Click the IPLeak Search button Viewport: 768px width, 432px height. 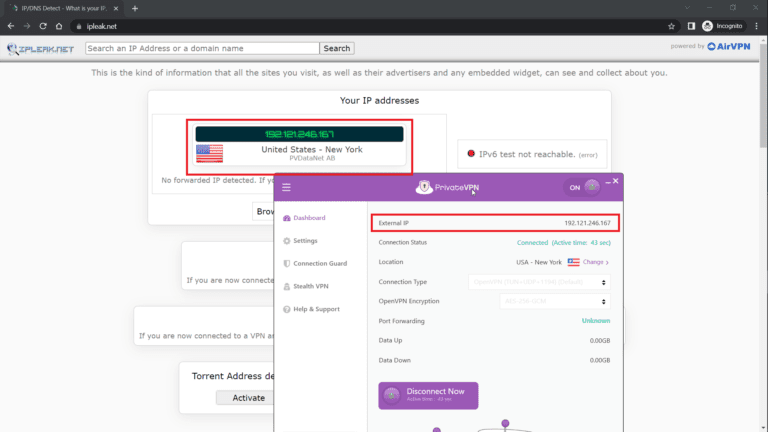337,48
